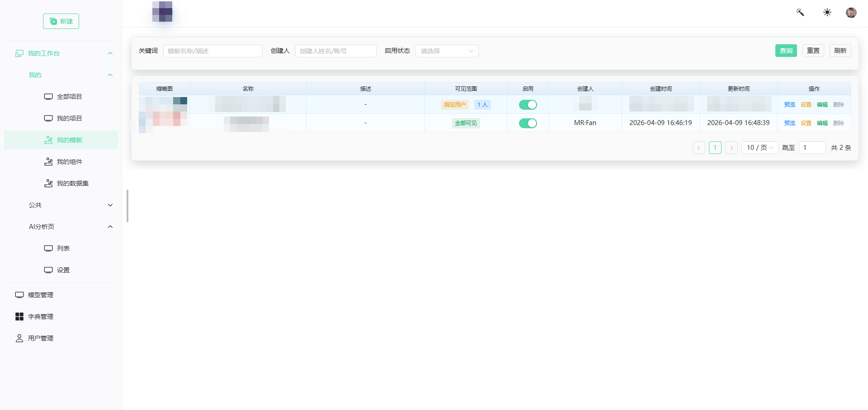Focus the 关键词 search input field
This screenshot has width=868, height=410.
212,51
